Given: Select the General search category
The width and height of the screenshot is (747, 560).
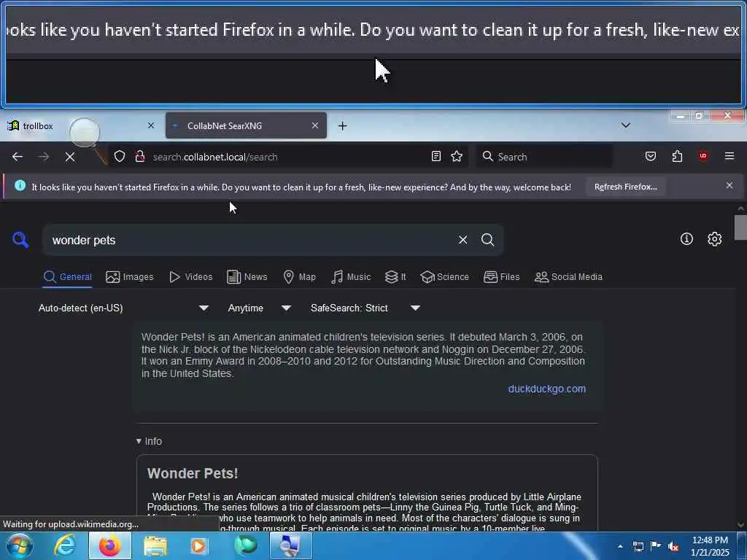Looking at the screenshot, I should pyautogui.click(x=67, y=276).
